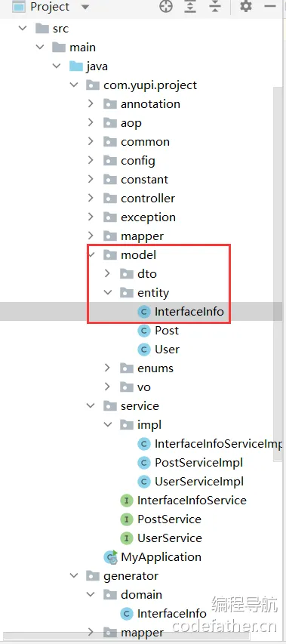Select the domain folder row
Image resolution: width=286 pixels, height=644 pixels.
point(141,595)
